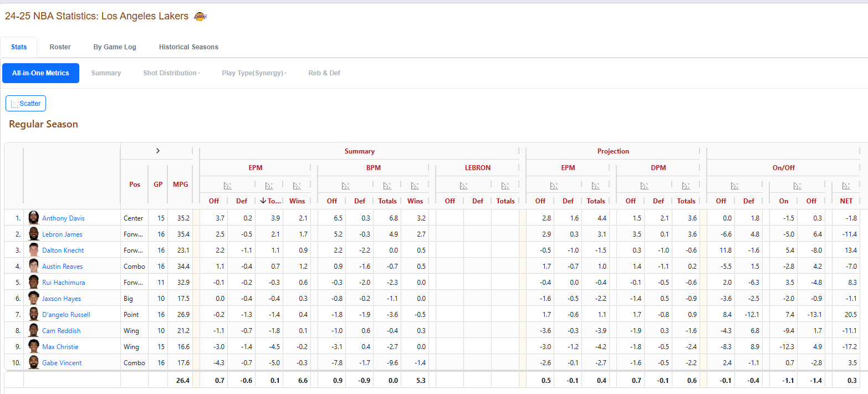The image size is (868, 394).
Task: Click Dalton Knecht's headshot photo
Action: [34, 250]
